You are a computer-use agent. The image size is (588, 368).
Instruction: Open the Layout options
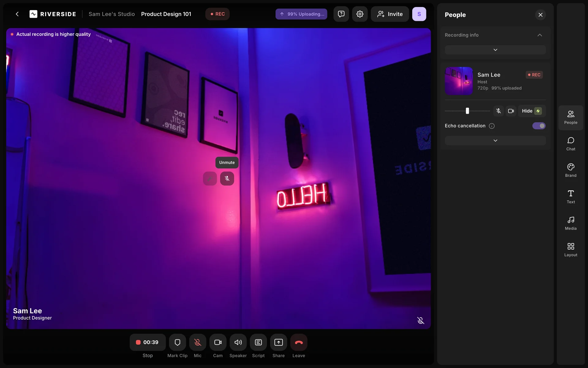[x=571, y=250]
